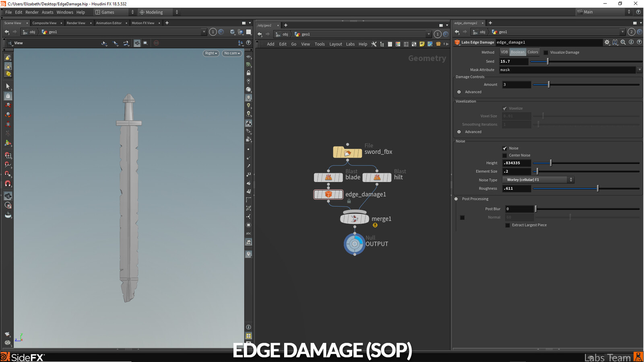The width and height of the screenshot is (644, 362).
Task: Enable the Visualize Damage checkbox
Action: (545, 52)
